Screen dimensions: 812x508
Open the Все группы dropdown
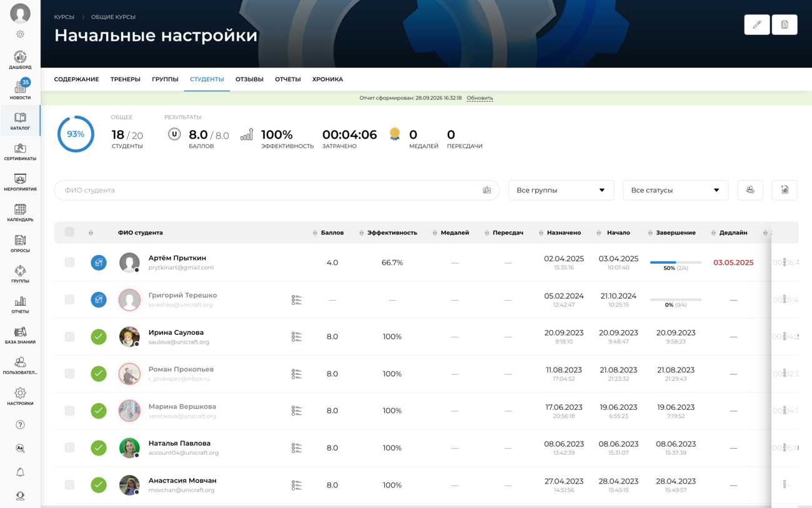pyautogui.click(x=561, y=190)
